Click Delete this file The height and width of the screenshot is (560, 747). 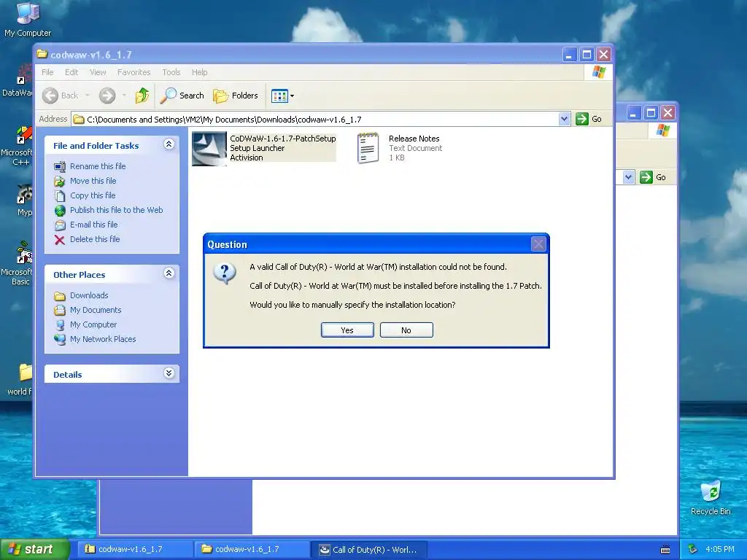pos(95,239)
